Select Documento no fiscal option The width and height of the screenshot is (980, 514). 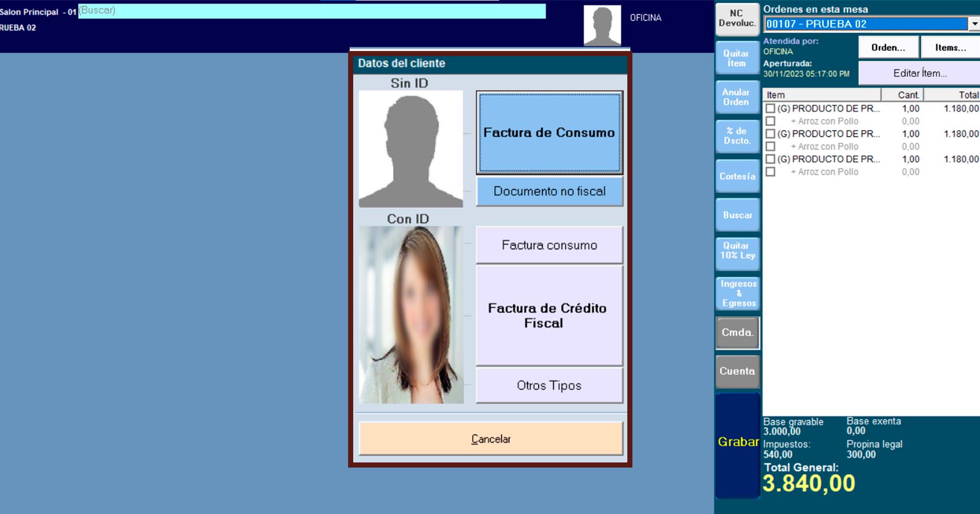[x=549, y=191]
